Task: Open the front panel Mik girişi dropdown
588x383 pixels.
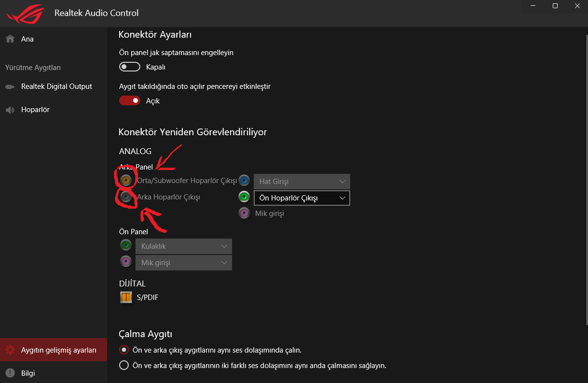Action: pos(184,263)
